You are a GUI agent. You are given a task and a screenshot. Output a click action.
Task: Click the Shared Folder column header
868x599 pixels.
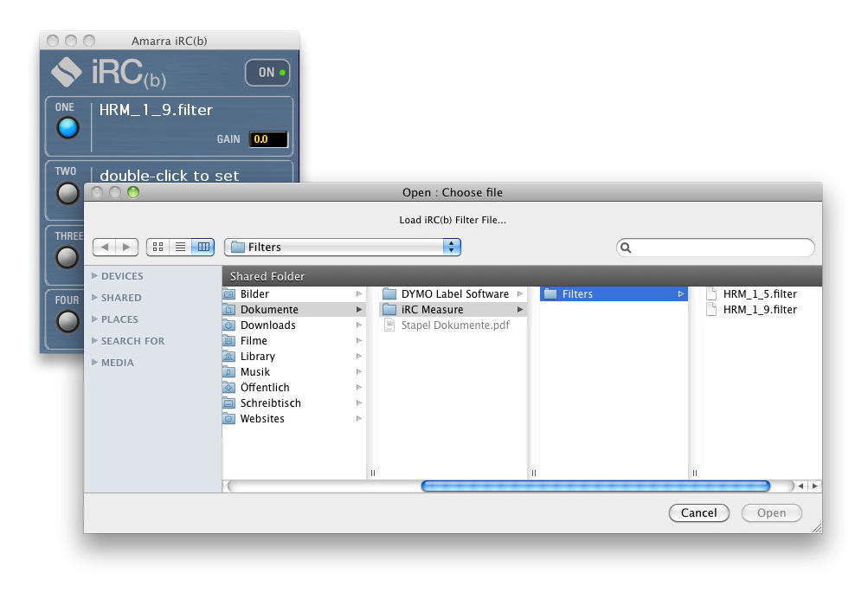tap(522, 275)
